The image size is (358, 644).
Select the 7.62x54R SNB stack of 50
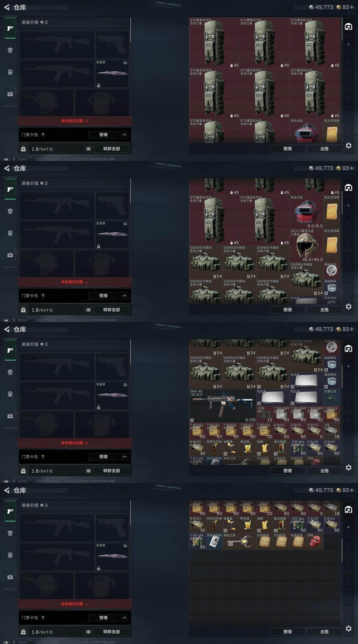pyautogui.click(x=315, y=414)
